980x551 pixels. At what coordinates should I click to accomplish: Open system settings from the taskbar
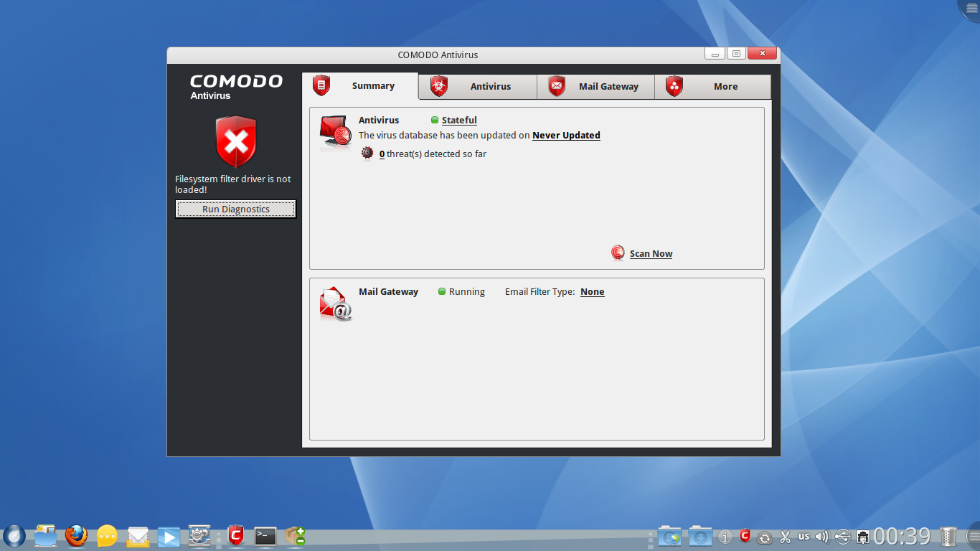point(199,536)
